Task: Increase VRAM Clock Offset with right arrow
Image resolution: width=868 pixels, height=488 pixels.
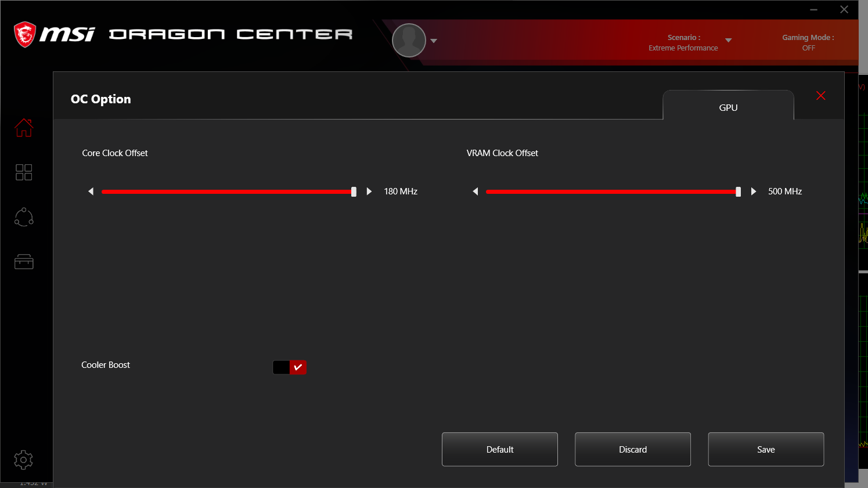Action: click(x=754, y=191)
